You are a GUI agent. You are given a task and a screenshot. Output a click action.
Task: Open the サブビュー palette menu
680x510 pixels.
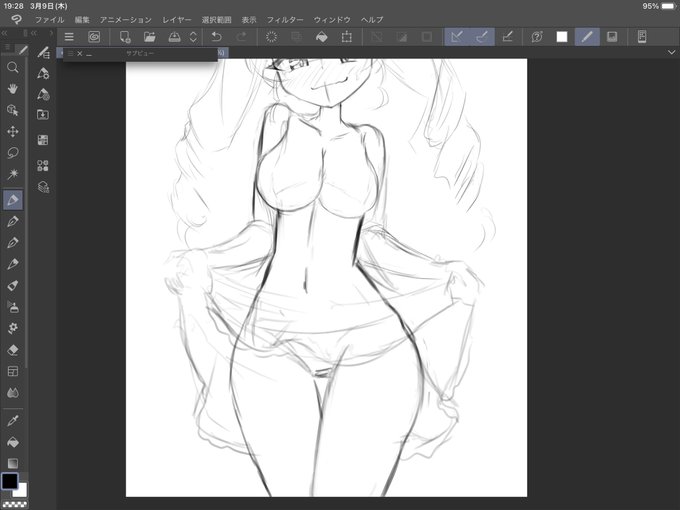pyautogui.click(x=71, y=53)
